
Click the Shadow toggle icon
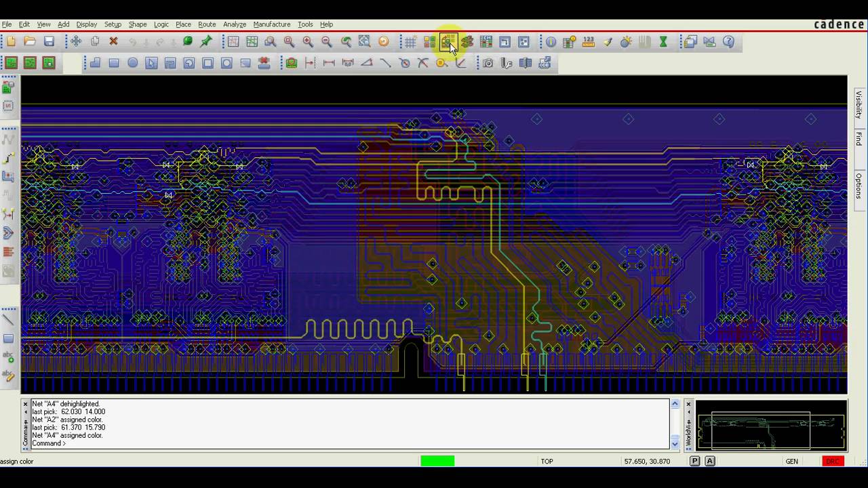[x=467, y=42]
